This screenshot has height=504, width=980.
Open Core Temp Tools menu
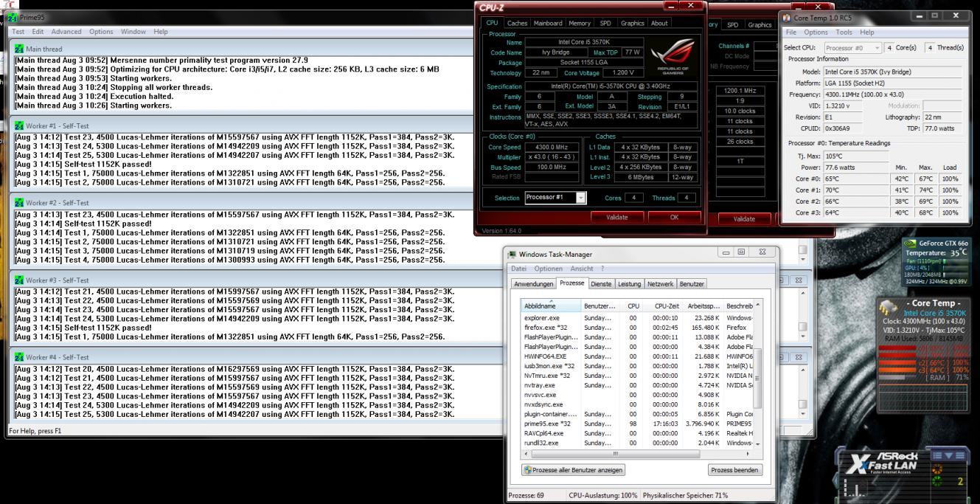click(844, 32)
